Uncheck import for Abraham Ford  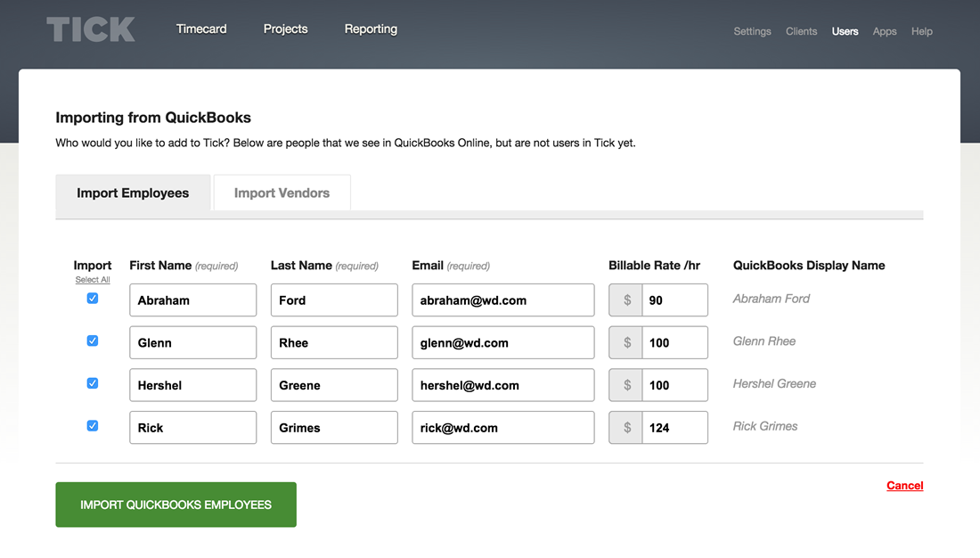pyautogui.click(x=93, y=299)
